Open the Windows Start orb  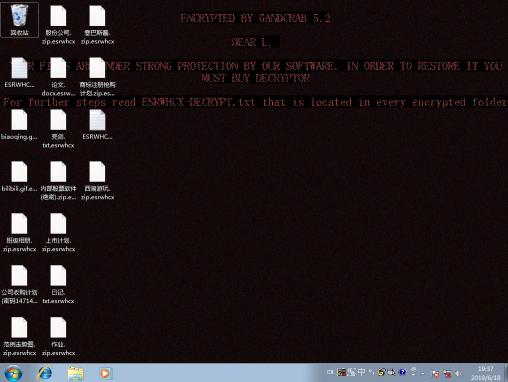click(x=13, y=373)
